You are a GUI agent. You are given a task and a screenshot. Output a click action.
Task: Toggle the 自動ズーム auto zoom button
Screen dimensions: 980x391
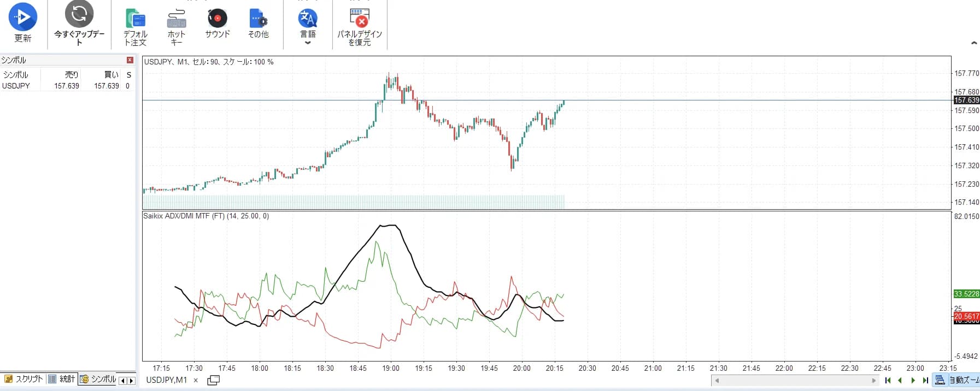pyautogui.click(x=956, y=380)
